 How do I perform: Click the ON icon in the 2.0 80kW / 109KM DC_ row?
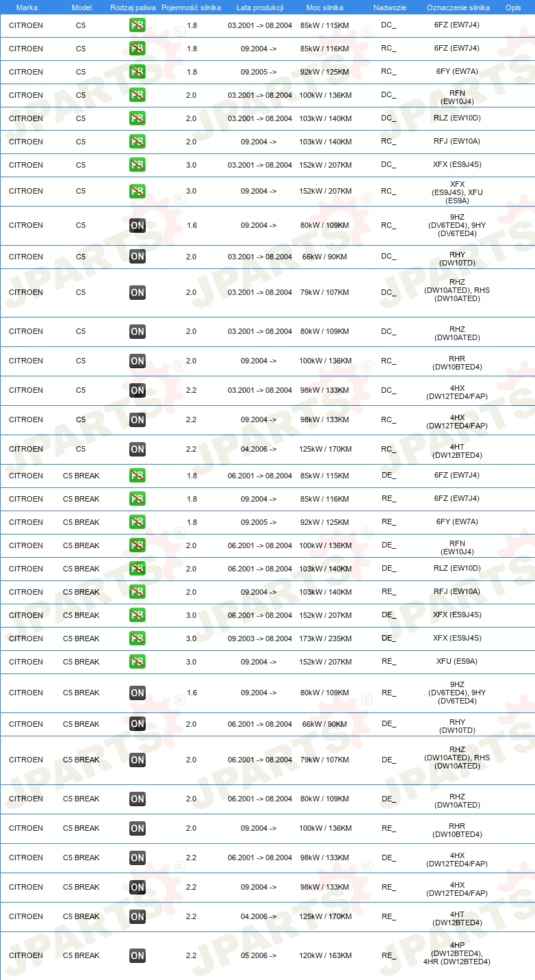137,331
